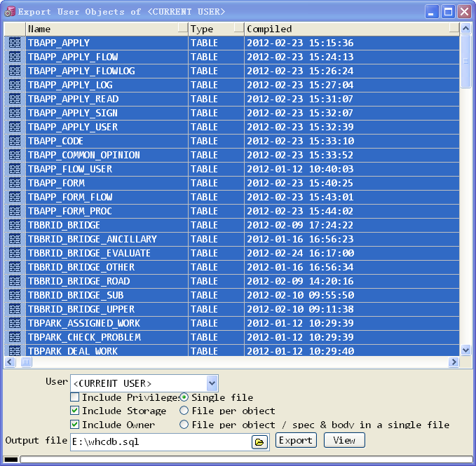Uncheck the Include Owner checkbox
The height and width of the screenshot is (466, 476).
[x=75, y=424]
